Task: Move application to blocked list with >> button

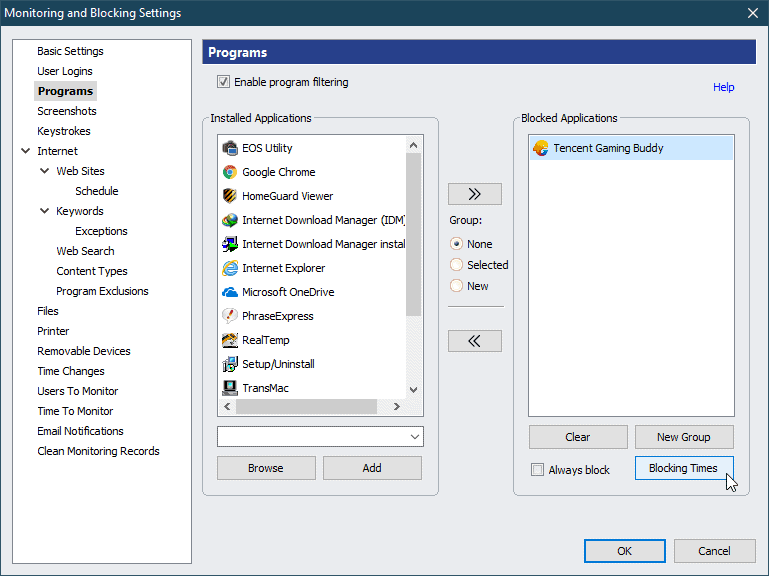Action: point(475,194)
